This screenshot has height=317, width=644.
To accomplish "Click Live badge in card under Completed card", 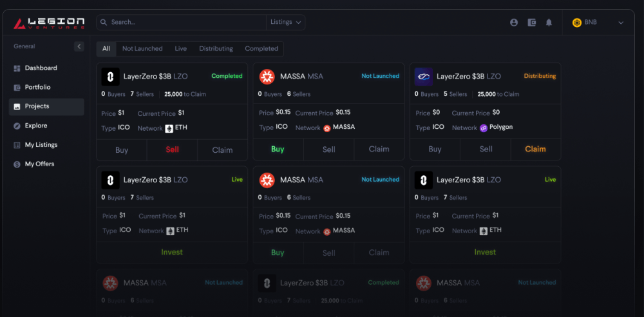I will pos(237,180).
